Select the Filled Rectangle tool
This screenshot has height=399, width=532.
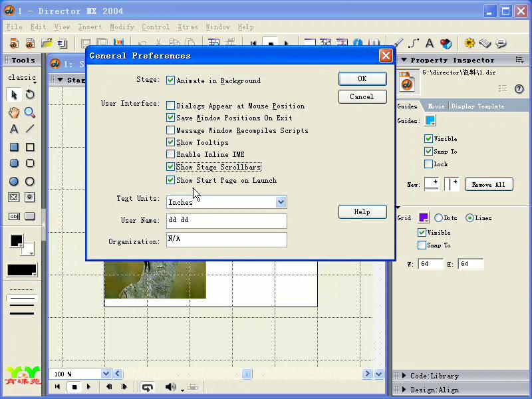pos(14,147)
